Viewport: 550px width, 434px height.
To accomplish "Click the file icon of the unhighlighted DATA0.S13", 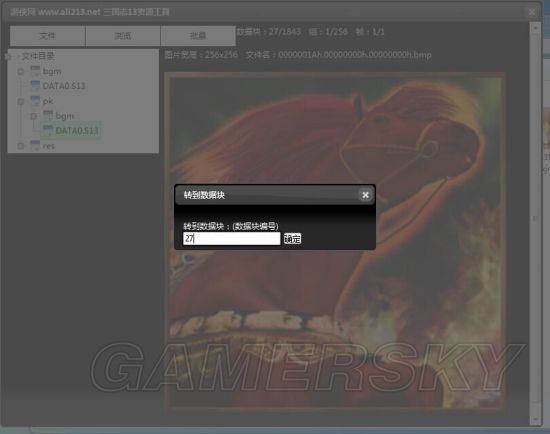I will 35,86.
